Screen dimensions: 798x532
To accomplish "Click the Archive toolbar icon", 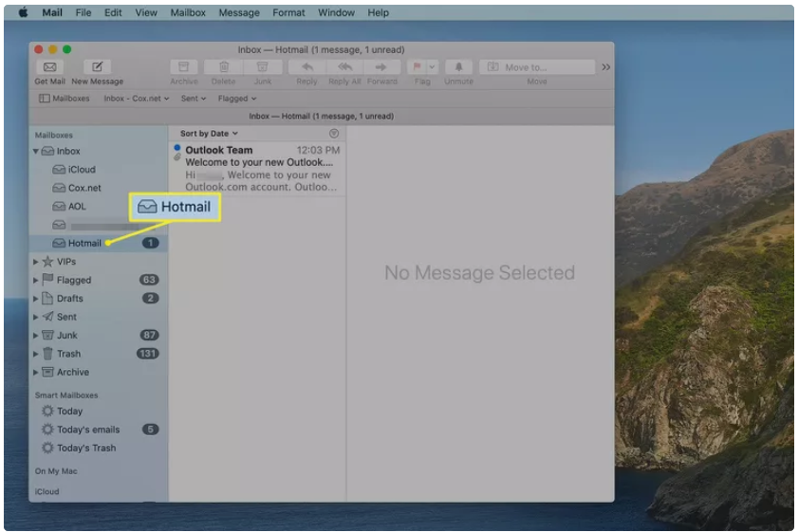I will (184, 67).
